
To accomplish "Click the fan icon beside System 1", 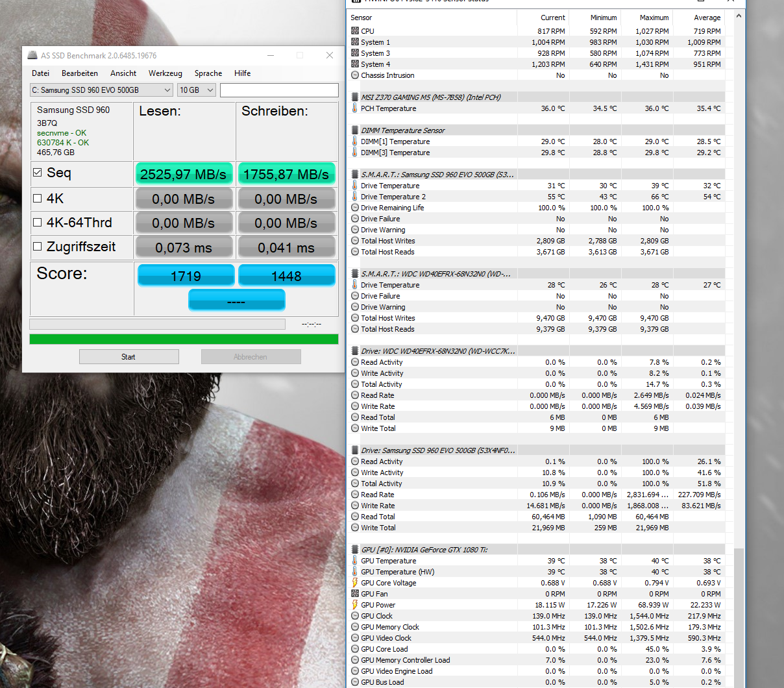I will click(x=355, y=42).
